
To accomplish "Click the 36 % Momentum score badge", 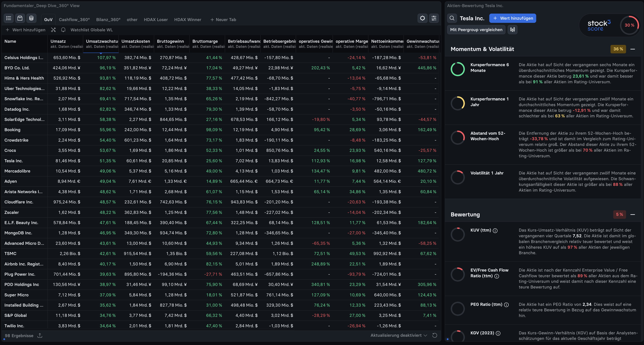I will click(618, 49).
